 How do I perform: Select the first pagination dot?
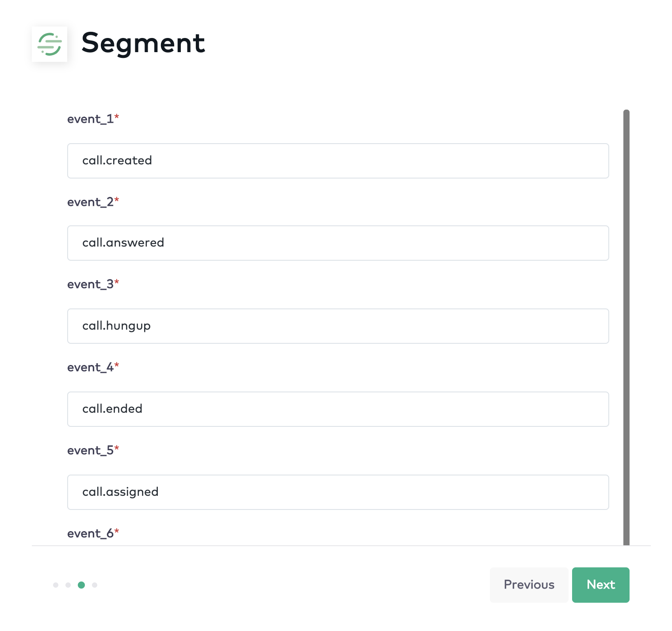[x=55, y=585]
